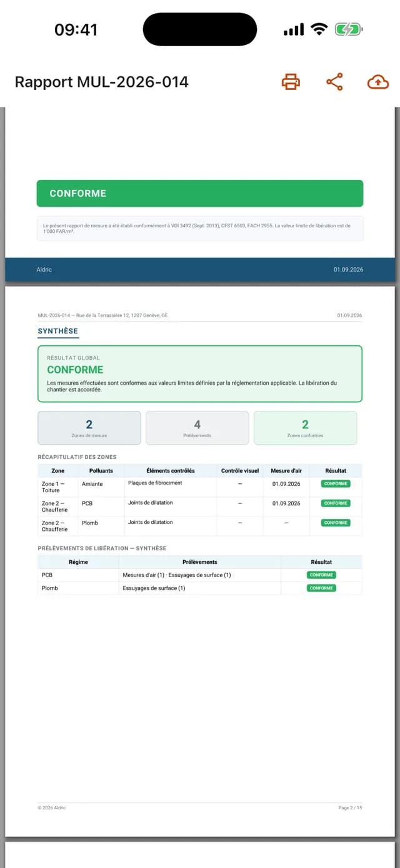Tap Aldric in the blue footer
The height and width of the screenshot is (868, 400).
click(44, 270)
